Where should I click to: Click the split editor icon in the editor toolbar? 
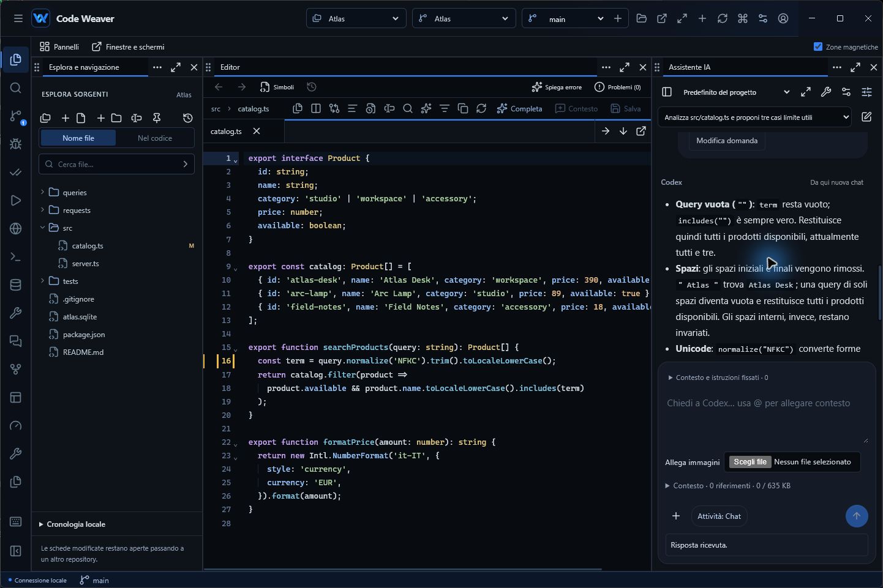click(x=316, y=109)
